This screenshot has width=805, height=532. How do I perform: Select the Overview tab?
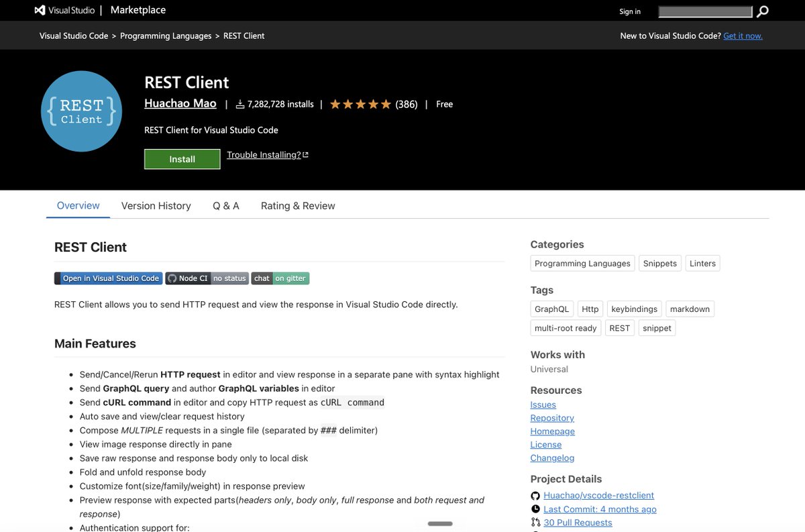click(78, 205)
